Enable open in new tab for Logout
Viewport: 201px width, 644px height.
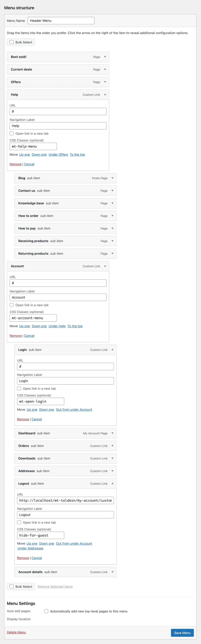click(x=19, y=522)
